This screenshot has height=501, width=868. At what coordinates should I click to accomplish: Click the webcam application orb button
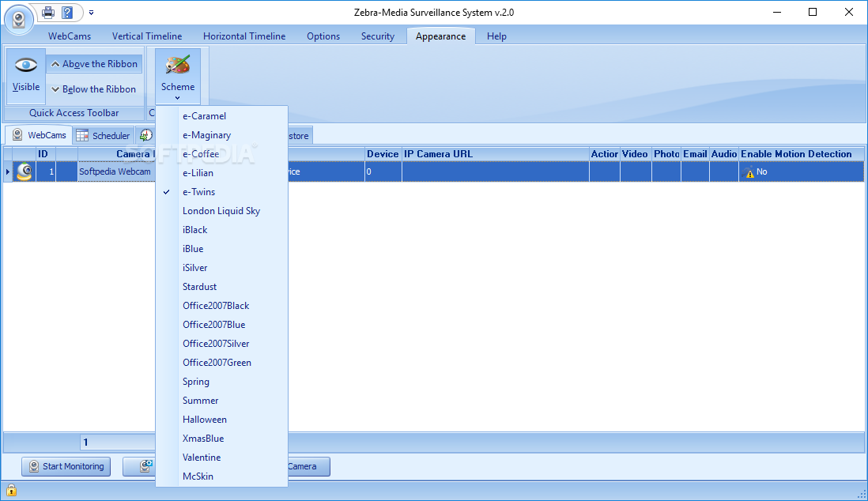point(18,20)
